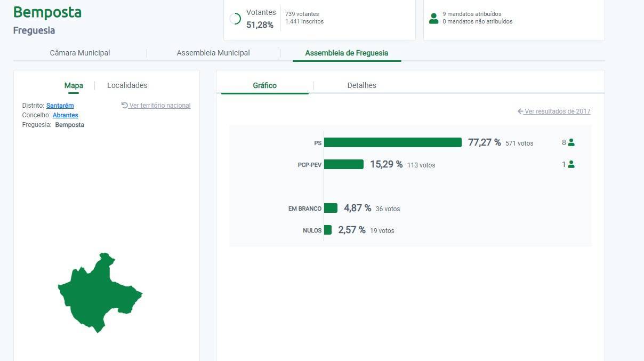Viewport: 644px width, 361px height.
Task: Click Ver resultados de 2017 link
Action: [x=557, y=111]
